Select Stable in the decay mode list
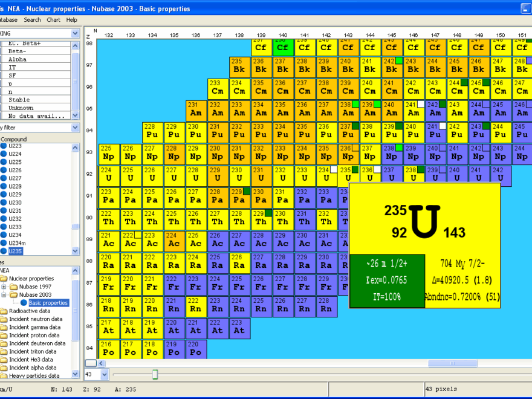 19,100
